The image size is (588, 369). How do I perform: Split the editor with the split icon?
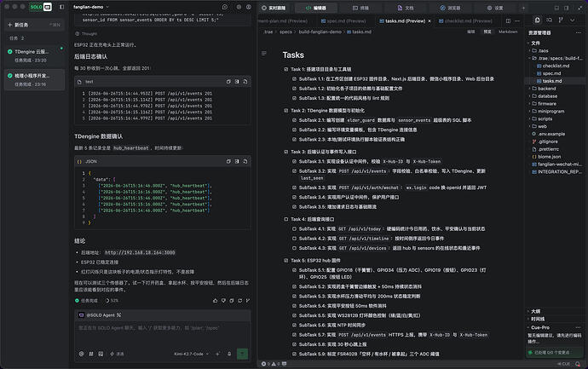coord(508,21)
